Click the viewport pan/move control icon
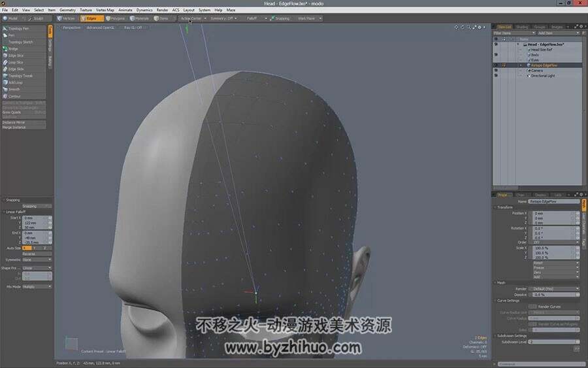 (457, 27)
